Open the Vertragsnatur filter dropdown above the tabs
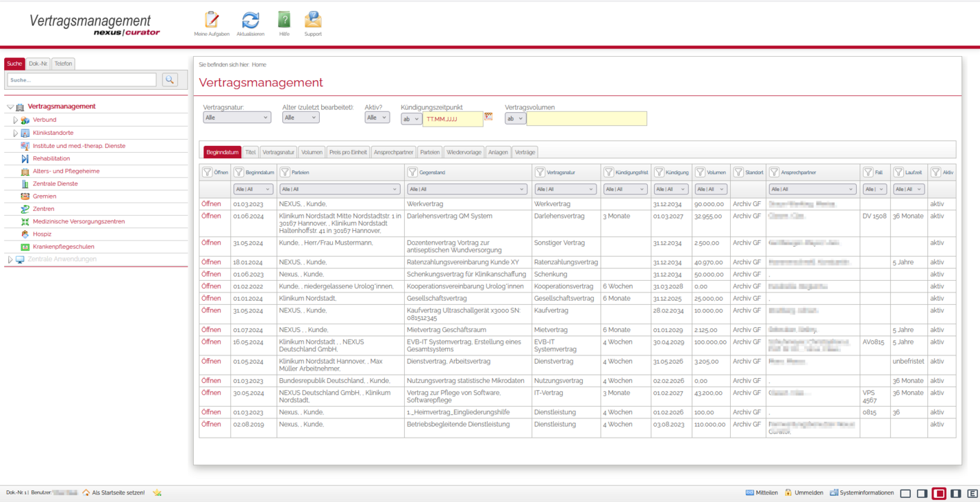Screen dimensions: 980x502 (x=237, y=118)
